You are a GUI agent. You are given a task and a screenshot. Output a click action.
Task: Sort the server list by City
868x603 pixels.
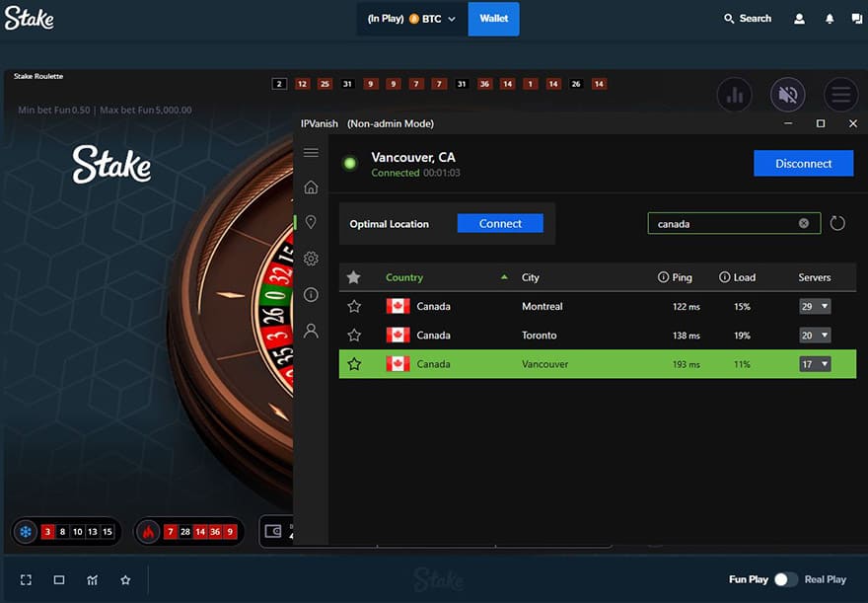tap(531, 277)
